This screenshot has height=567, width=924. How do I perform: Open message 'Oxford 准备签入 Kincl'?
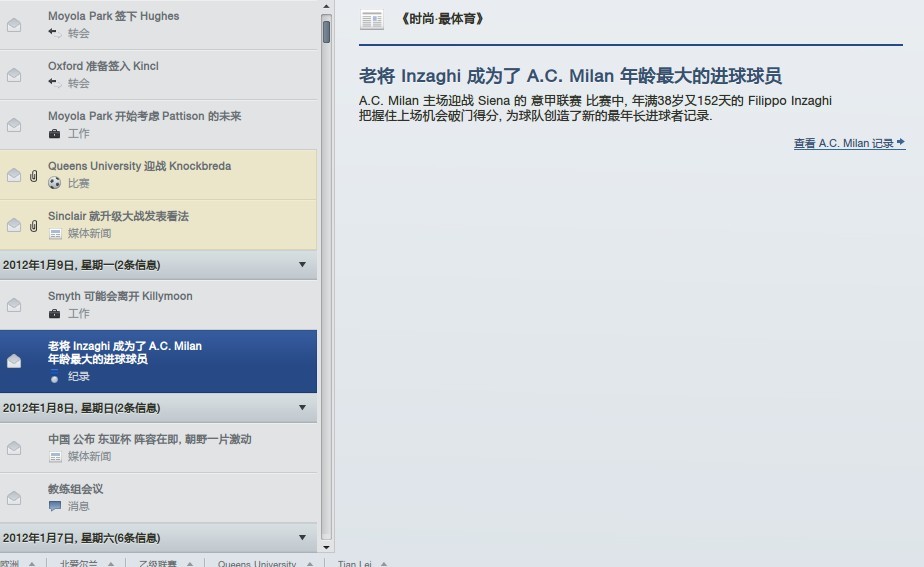point(158,75)
